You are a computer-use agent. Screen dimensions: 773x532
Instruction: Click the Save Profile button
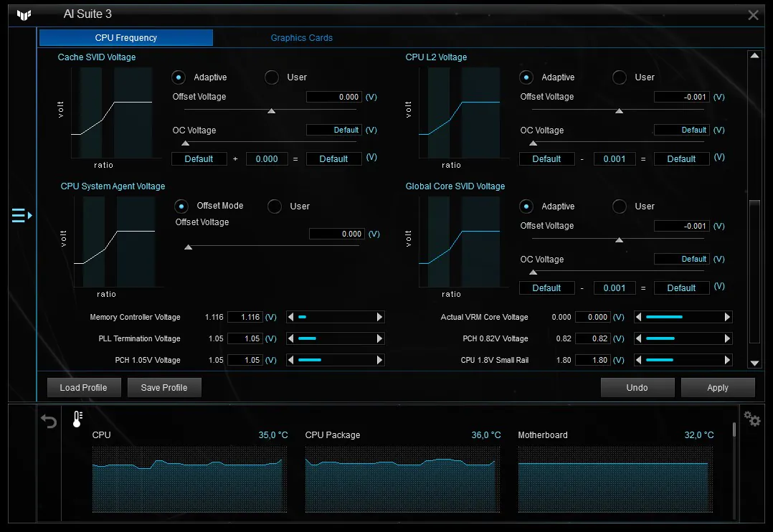click(164, 388)
